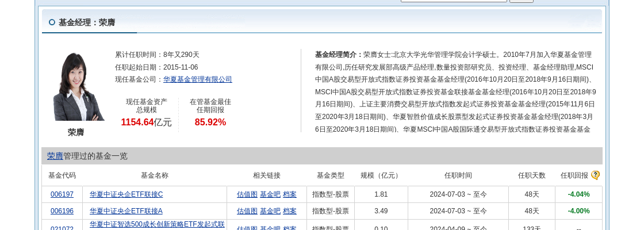This screenshot has height=230, width=644.
Task: Click the -4.00% return value
Action: click(x=578, y=211)
